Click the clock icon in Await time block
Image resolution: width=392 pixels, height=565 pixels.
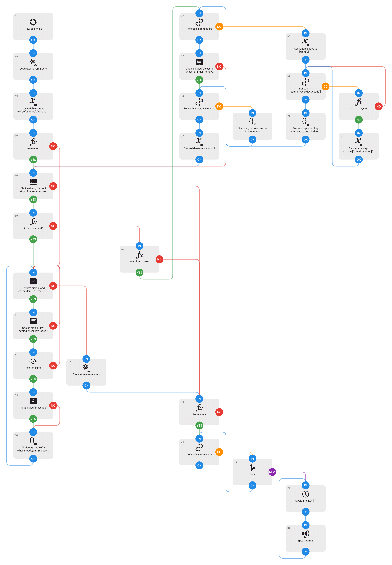tap(306, 494)
